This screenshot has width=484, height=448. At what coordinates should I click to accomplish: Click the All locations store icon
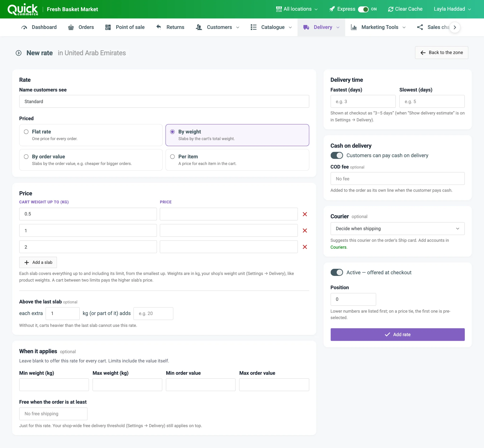tap(279, 9)
